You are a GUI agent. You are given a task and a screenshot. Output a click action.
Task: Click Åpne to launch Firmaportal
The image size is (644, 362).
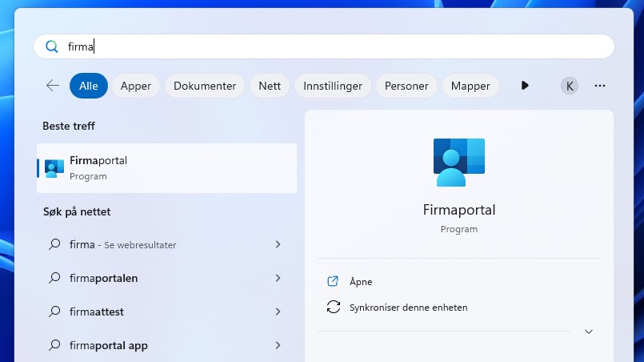tap(361, 281)
